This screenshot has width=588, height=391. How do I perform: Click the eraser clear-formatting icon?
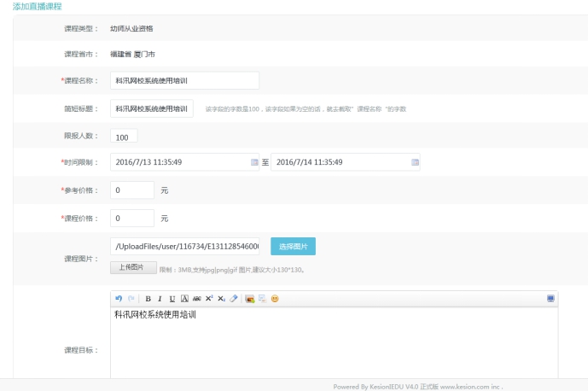(x=234, y=299)
